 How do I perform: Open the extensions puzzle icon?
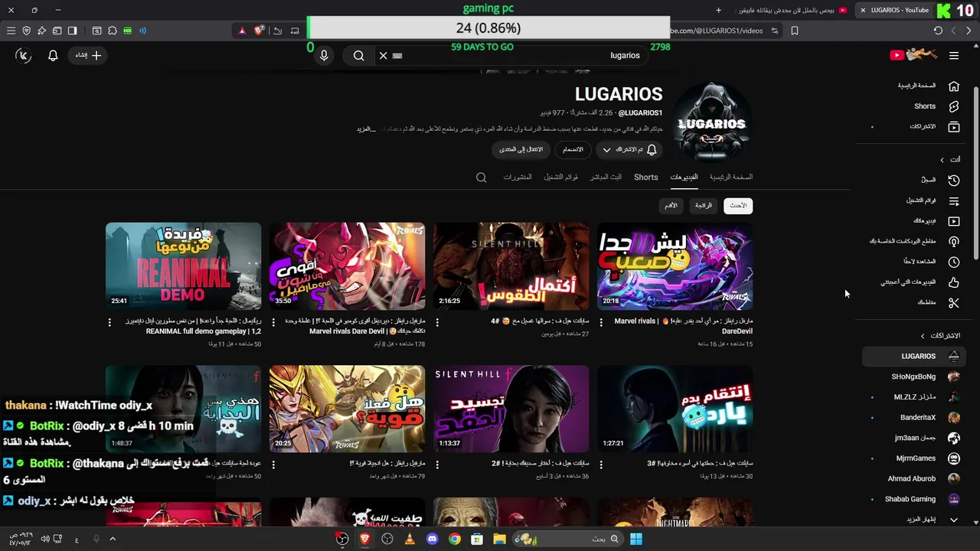(113, 31)
